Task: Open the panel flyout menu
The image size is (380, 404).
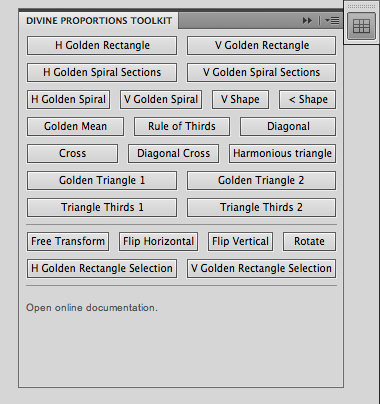Action: click(x=332, y=21)
